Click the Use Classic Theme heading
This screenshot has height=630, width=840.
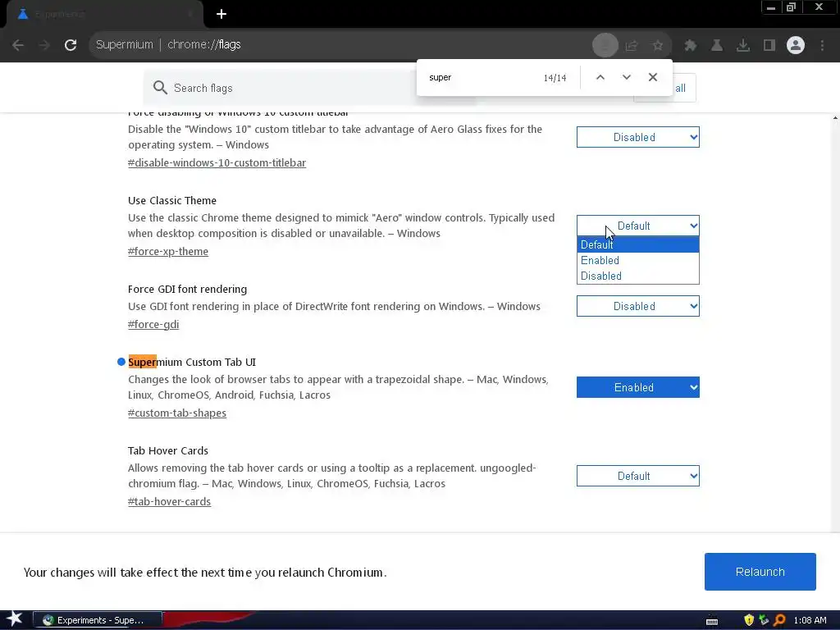point(172,200)
